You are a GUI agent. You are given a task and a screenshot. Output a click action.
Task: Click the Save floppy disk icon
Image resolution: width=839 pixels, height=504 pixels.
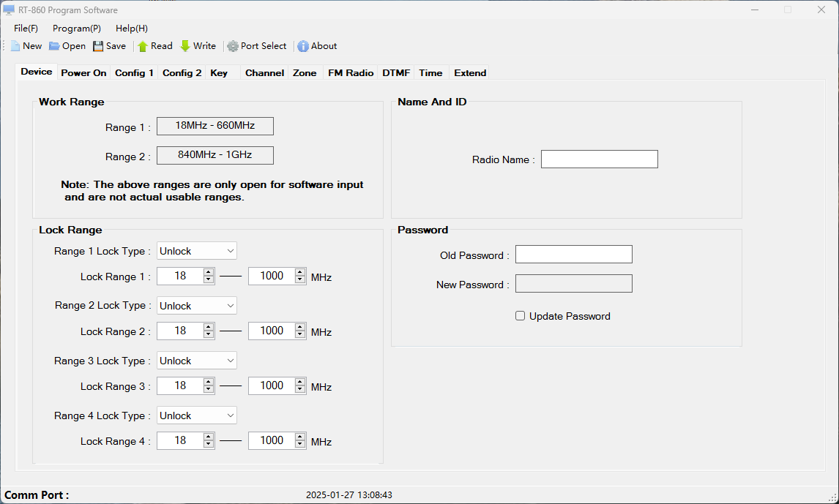(x=98, y=46)
